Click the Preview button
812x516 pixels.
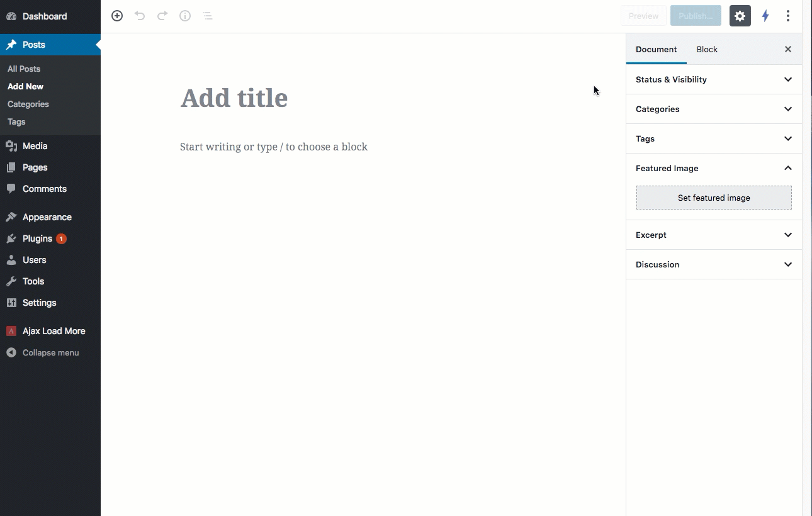click(643, 16)
